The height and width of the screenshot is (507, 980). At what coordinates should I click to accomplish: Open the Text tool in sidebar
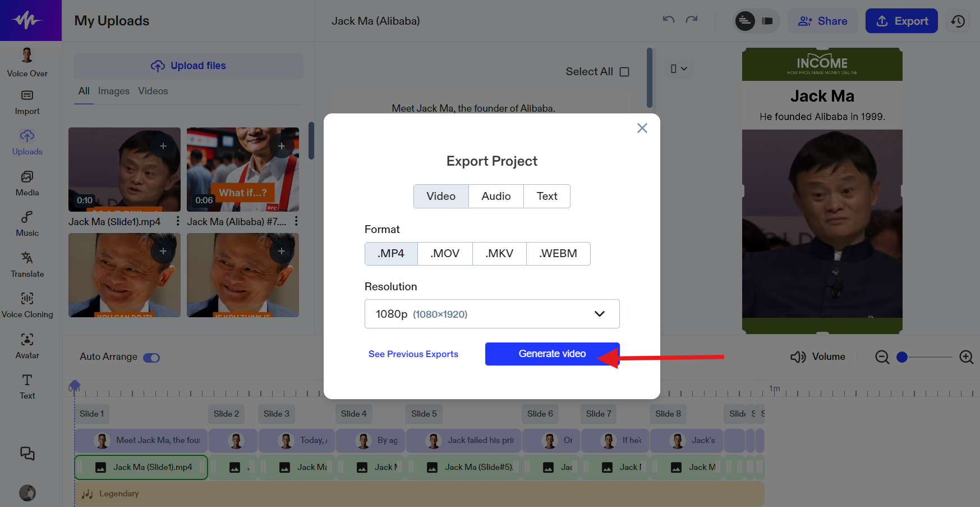pyautogui.click(x=27, y=387)
